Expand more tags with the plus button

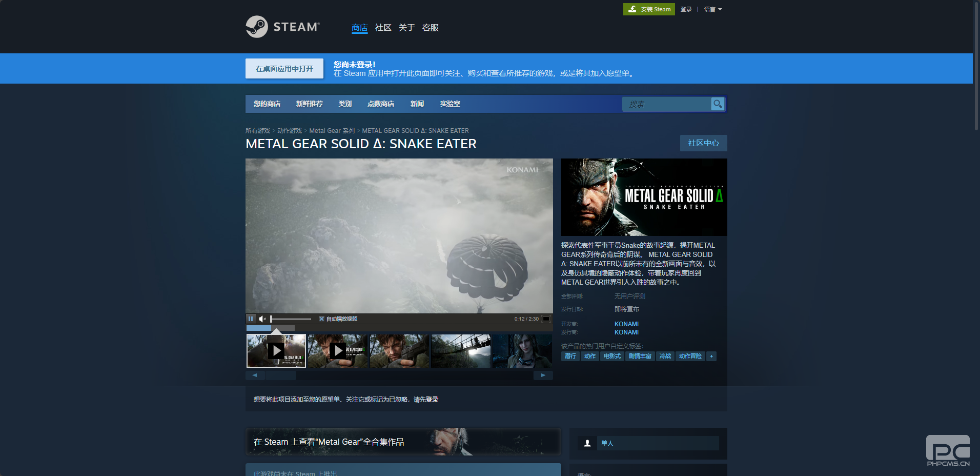coord(711,356)
